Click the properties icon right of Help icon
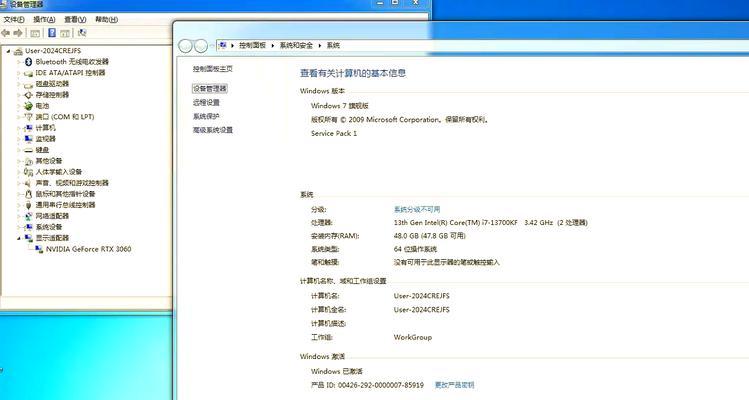This screenshot has width=749, height=400. 65,33
